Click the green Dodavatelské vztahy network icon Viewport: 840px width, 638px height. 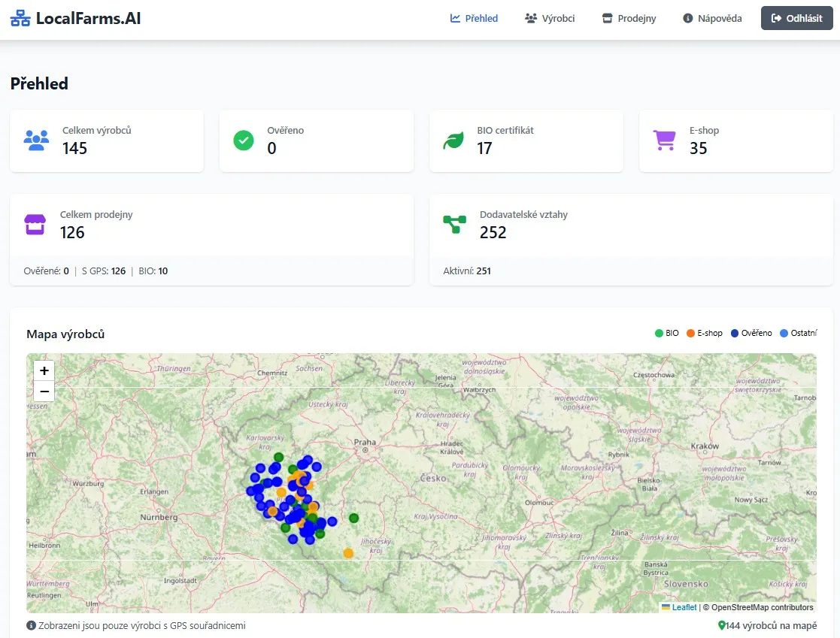[x=454, y=224]
